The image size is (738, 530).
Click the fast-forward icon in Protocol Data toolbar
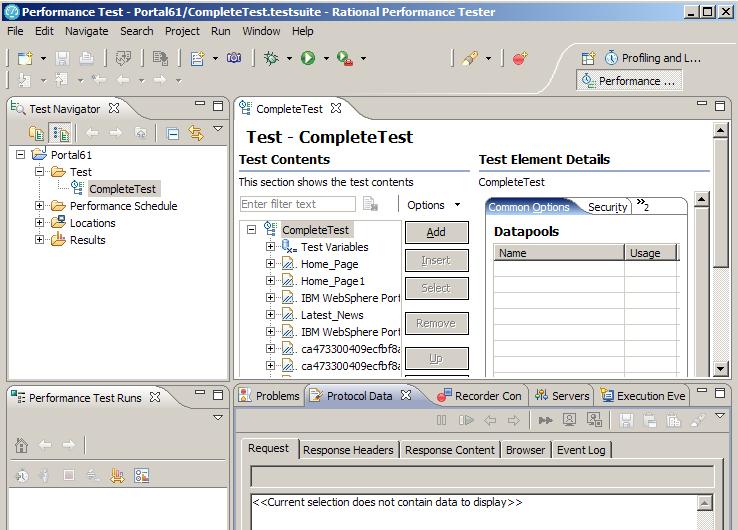pos(545,420)
